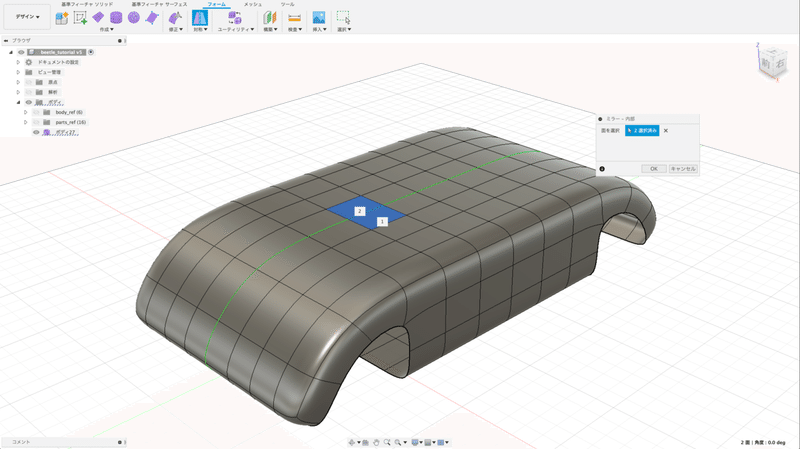Switch to 基準フィーチャ ソリッド tab
Image resolution: width=800 pixels, height=449 pixels.
tap(87, 4)
